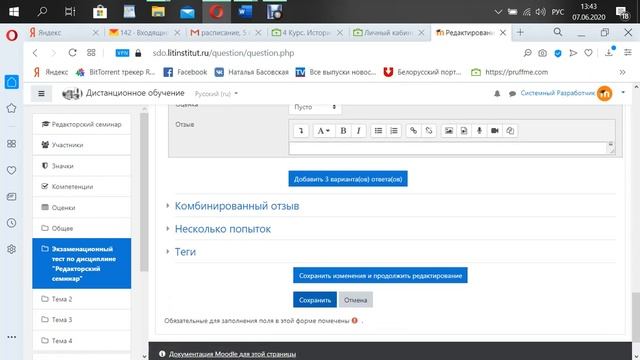Open the BitTorrent трекер bookmark
The image size is (640, 360).
coord(116,72)
